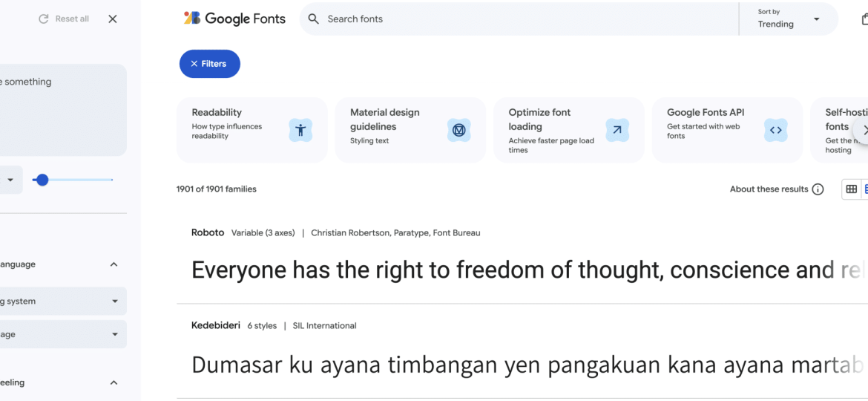Open the Writing system dropdown

63,301
